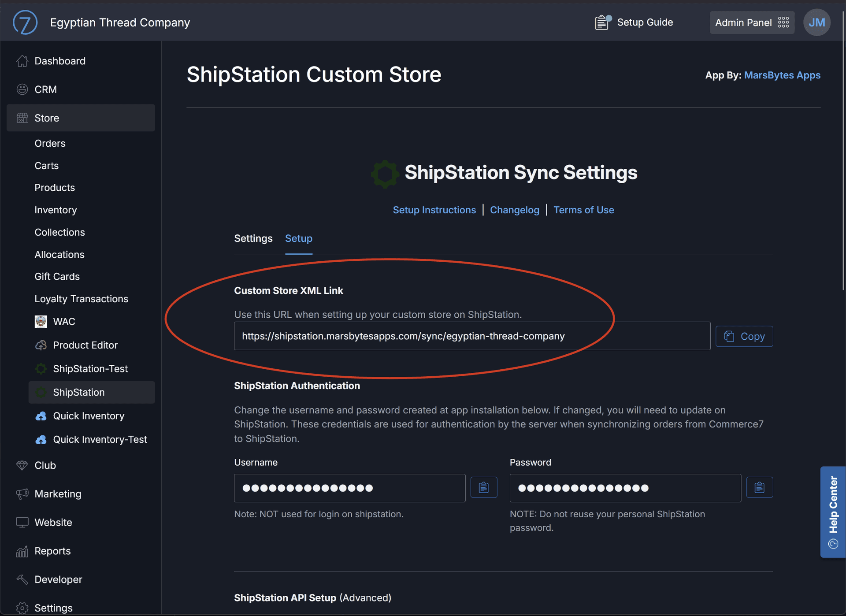846x616 pixels.
Task: Copy the Custom Store XML Link
Action: [744, 336]
